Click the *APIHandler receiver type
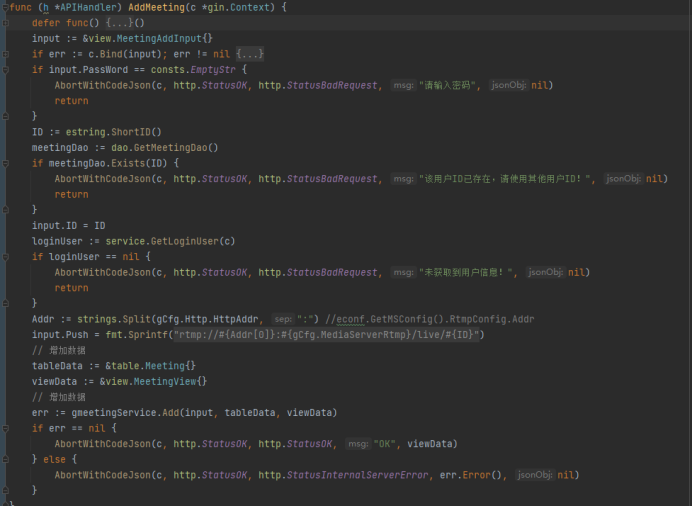The height and width of the screenshot is (506, 692). (x=86, y=7)
